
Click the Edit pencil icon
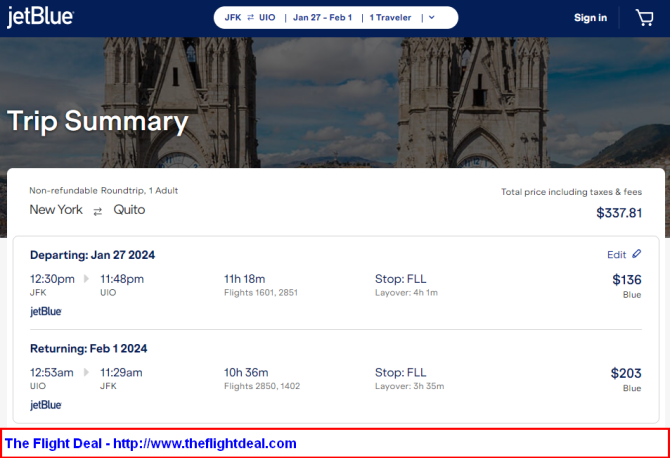(x=637, y=254)
